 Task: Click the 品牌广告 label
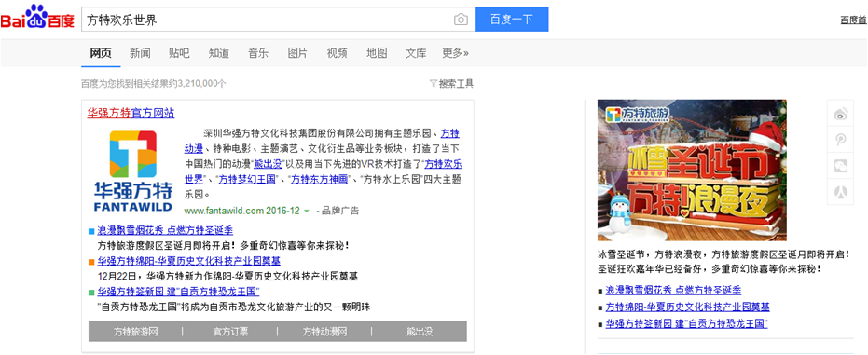(340, 211)
